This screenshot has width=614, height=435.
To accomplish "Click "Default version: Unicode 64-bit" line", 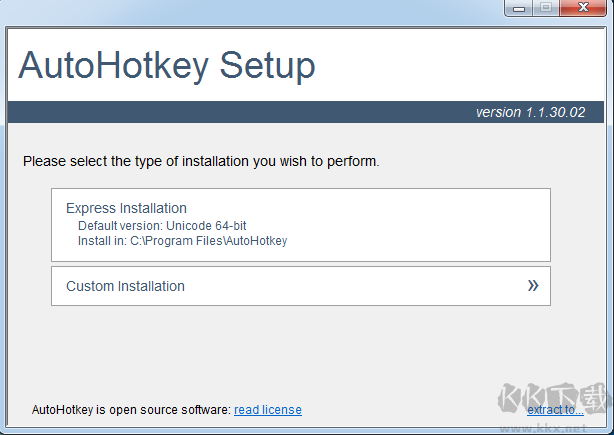I will pyautogui.click(x=162, y=226).
